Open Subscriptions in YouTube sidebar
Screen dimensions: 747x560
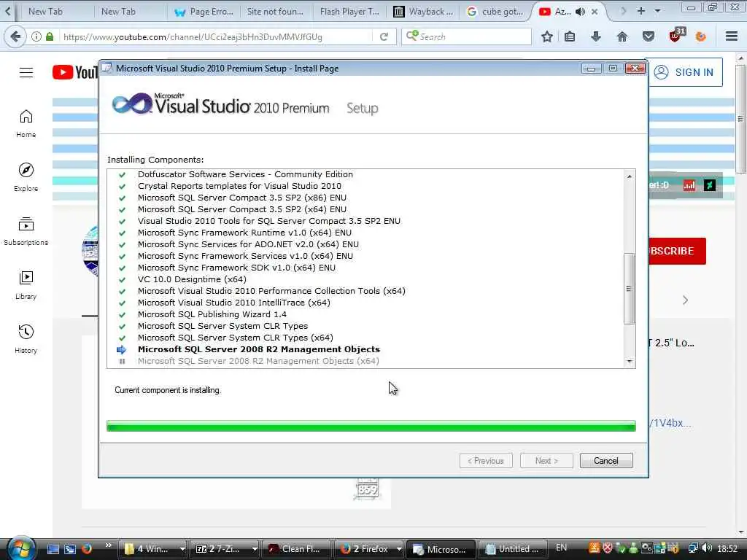point(26,231)
